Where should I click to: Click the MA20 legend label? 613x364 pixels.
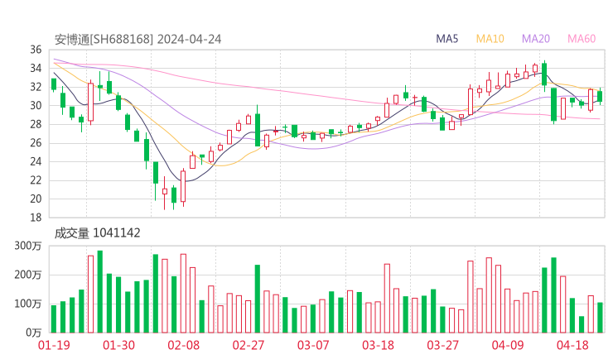[536, 39]
